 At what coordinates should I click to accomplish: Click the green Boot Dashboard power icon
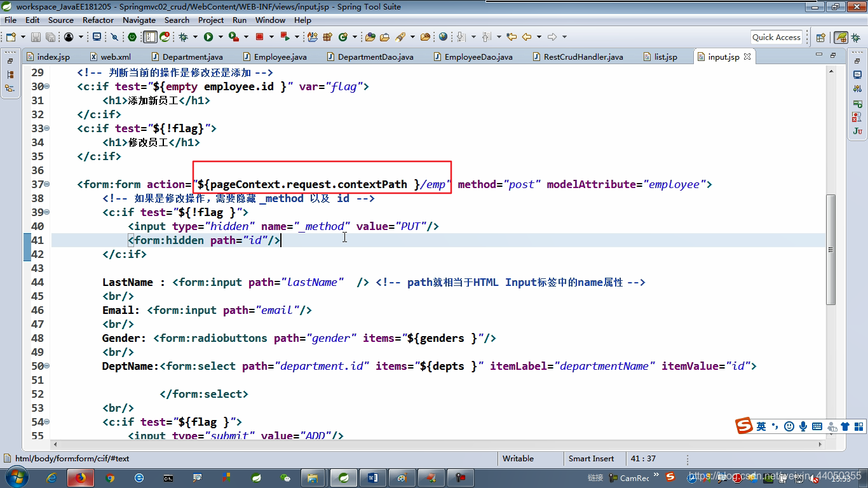click(x=132, y=37)
